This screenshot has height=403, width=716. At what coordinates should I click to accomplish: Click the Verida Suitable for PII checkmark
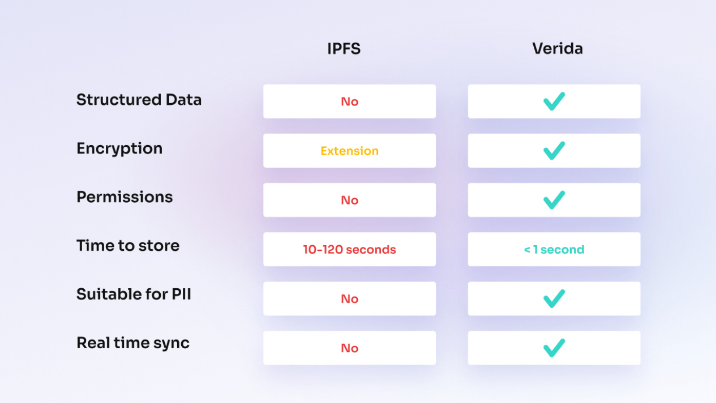(x=554, y=298)
